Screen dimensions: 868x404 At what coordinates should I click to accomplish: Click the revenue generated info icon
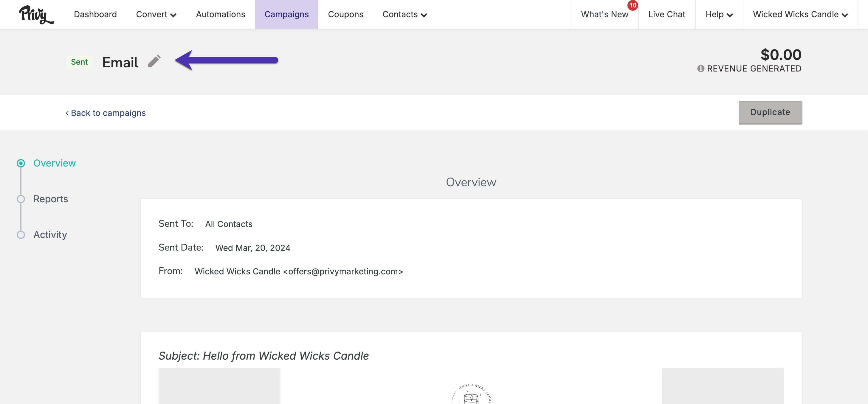[x=701, y=69]
